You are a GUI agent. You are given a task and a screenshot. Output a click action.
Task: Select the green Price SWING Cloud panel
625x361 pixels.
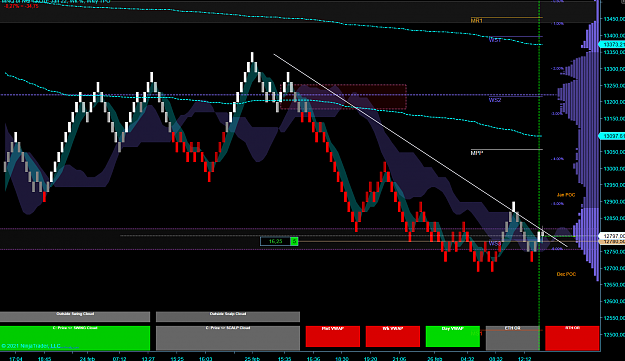pos(75,338)
